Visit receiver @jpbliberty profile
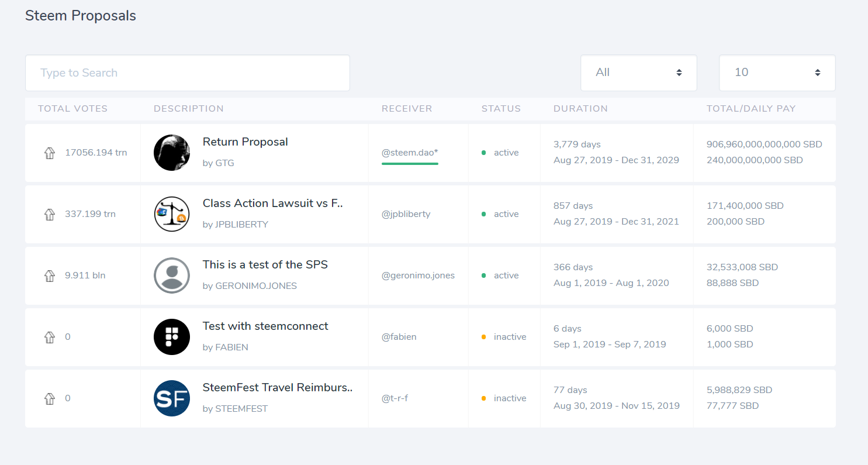The height and width of the screenshot is (465, 868). (x=406, y=214)
